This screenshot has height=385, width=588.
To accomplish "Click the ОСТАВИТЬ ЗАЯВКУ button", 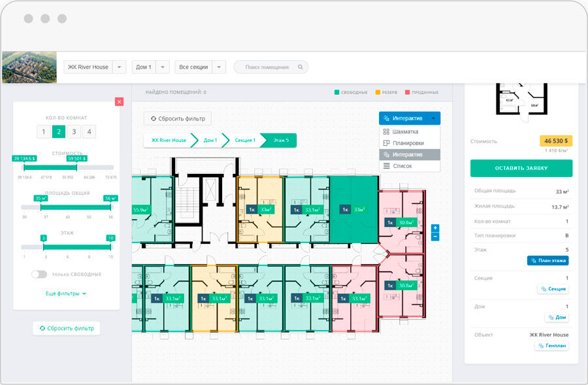I will click(521, 168).
